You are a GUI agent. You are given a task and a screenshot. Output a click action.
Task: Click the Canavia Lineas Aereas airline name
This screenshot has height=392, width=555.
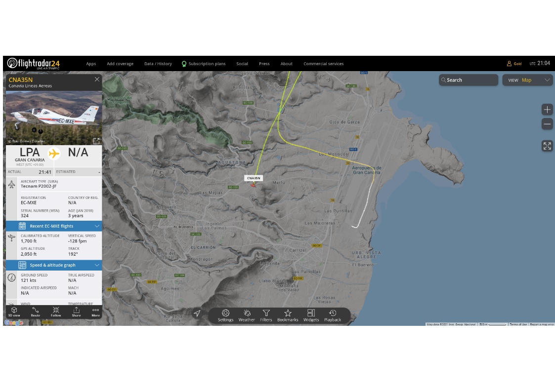30,86
